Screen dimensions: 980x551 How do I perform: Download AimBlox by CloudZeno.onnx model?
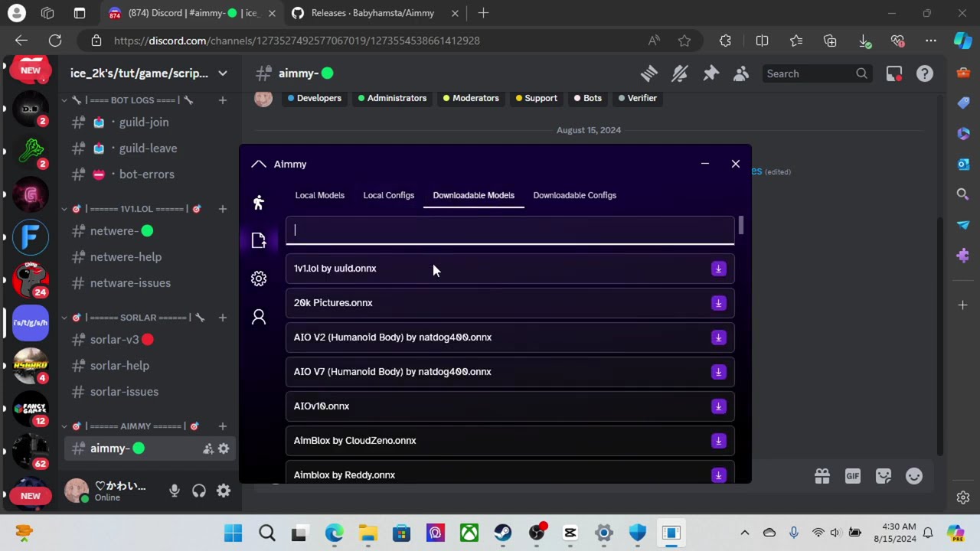coord(718,441)
